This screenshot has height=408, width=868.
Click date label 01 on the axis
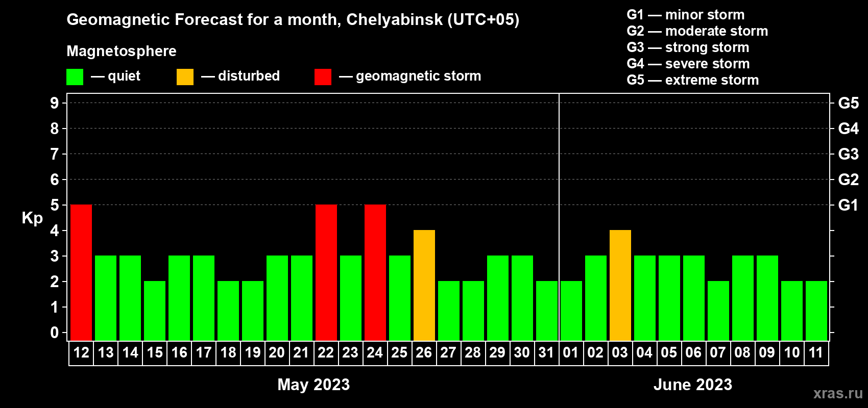point(571,352)
